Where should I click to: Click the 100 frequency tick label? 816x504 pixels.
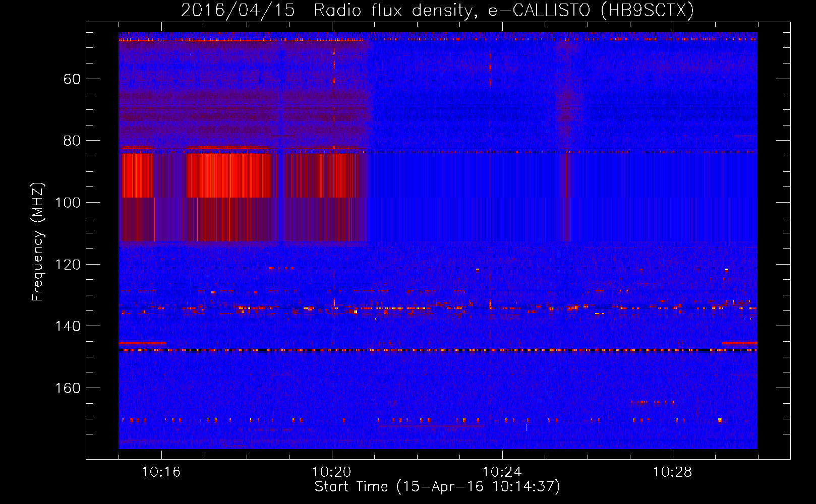[68, 203]
